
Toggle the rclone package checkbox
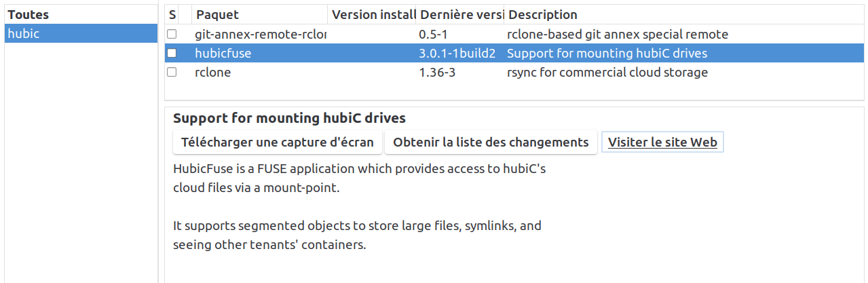pyautogui.click(x=172, y=72)
